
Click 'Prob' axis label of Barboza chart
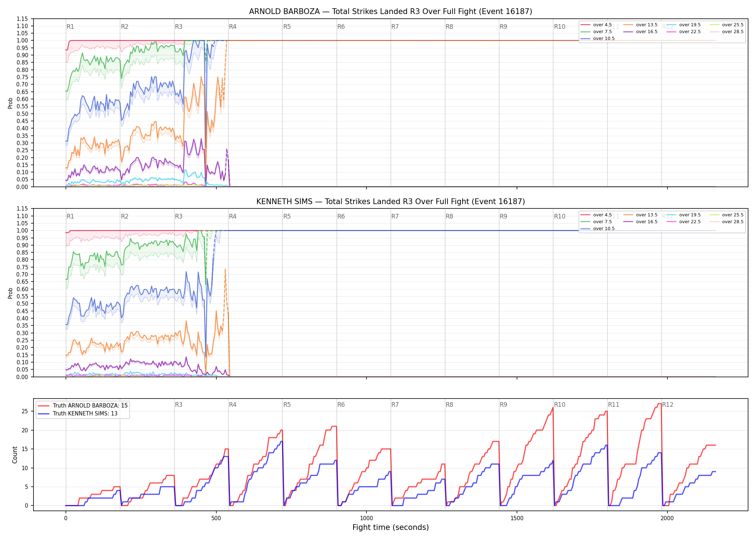pos(10,103)
